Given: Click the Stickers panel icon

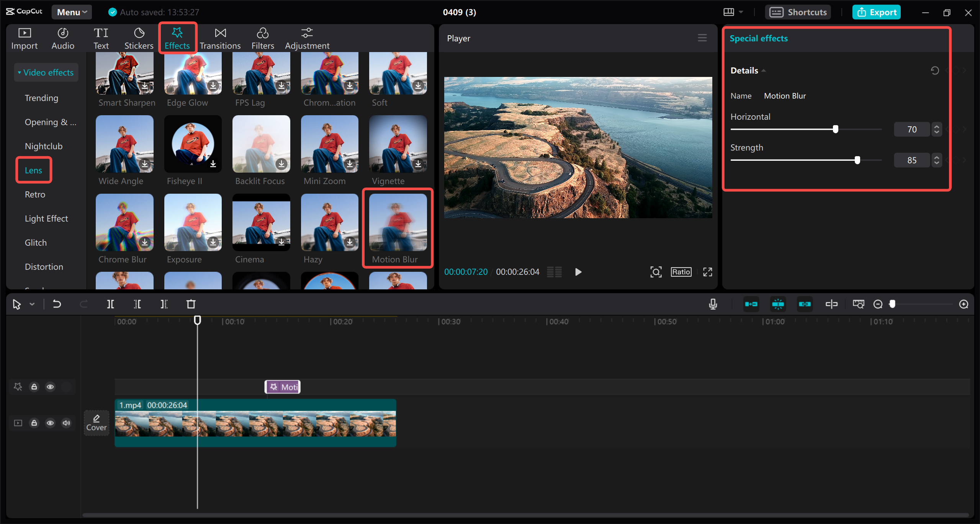Looking at the screenshot, I should click(x=139, y=37).
